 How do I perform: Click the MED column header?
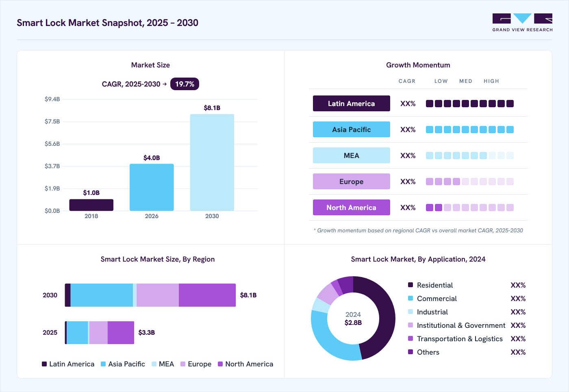pyautogui.click(x=466, y=81)
